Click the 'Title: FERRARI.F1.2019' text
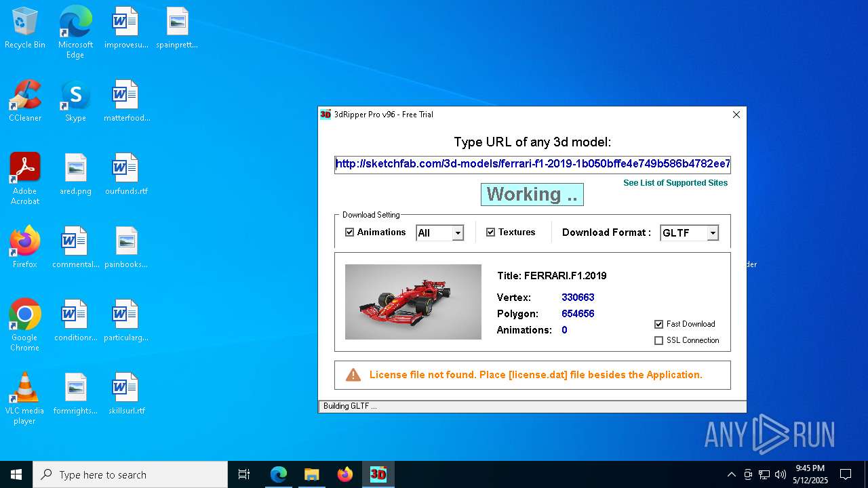The height and width of the screenshot is (488, 868). [552, 276]
